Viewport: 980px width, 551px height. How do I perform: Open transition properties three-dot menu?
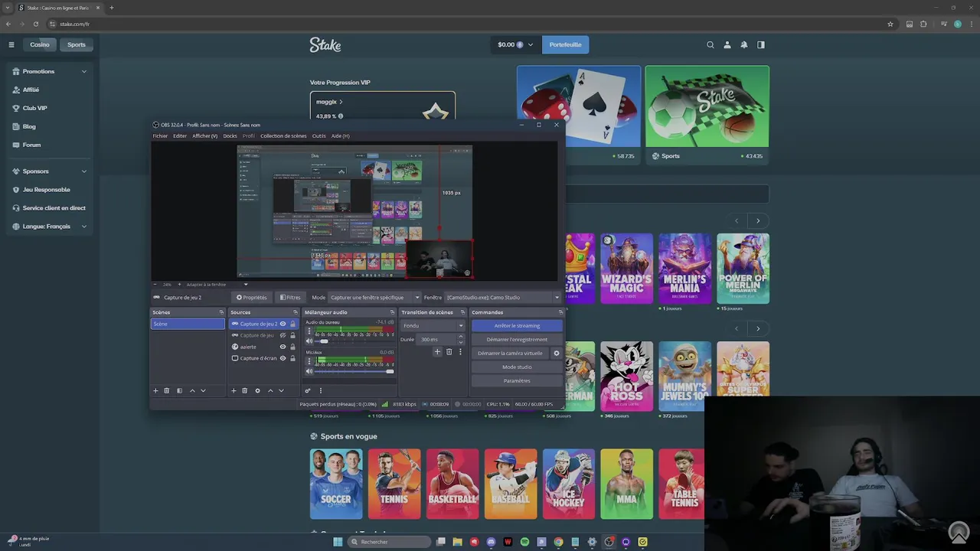[460, 352]
